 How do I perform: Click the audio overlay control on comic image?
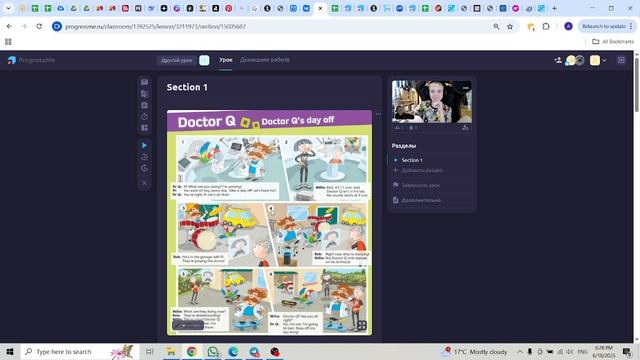pyautogui.click(x=188, y=325)
